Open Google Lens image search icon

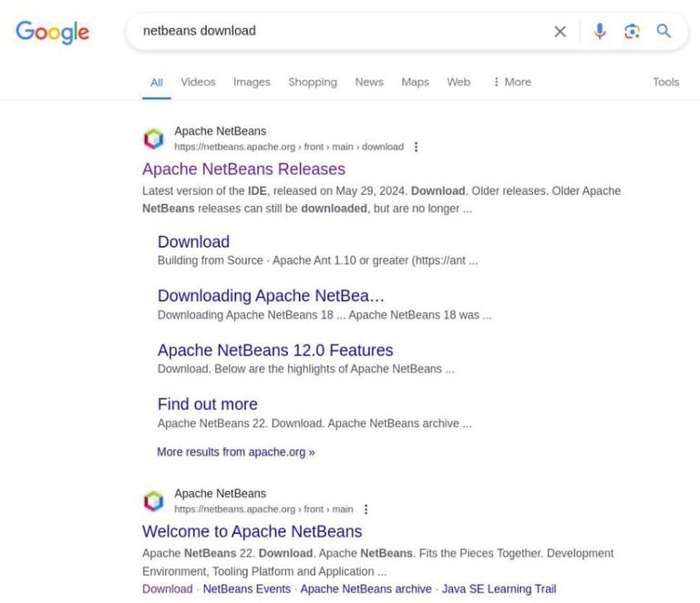pos(632,31)
